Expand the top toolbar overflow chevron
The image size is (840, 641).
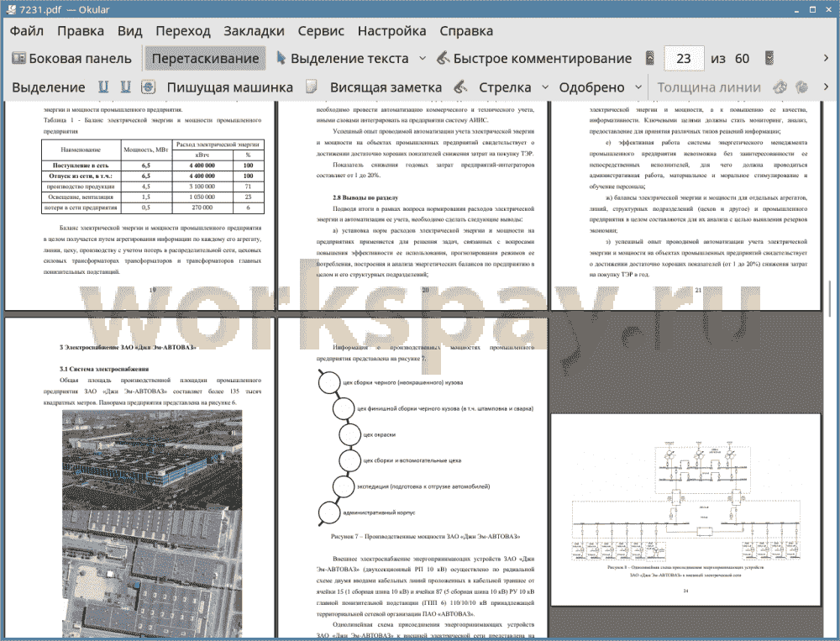click(x=826, y=58)
